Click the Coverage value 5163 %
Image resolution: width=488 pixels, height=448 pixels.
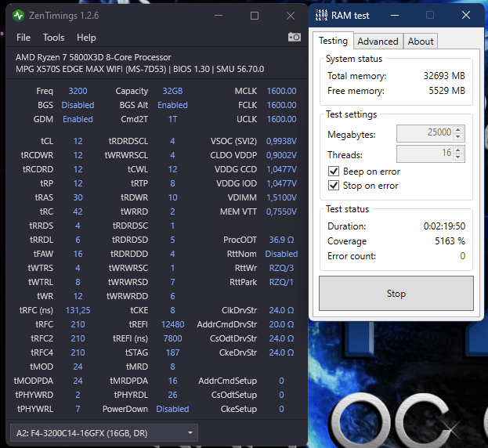click(450, 240)
